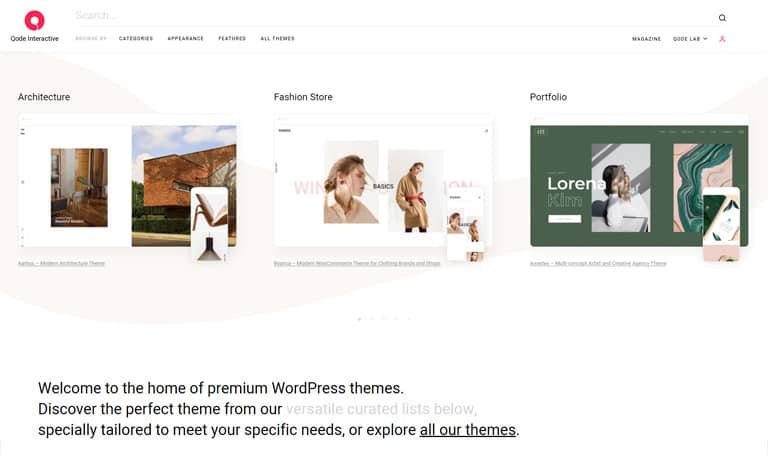Screen dimensions: 768x463
Task: Open the Features menu
Action: pyautogui.click(x=232, y=39)
